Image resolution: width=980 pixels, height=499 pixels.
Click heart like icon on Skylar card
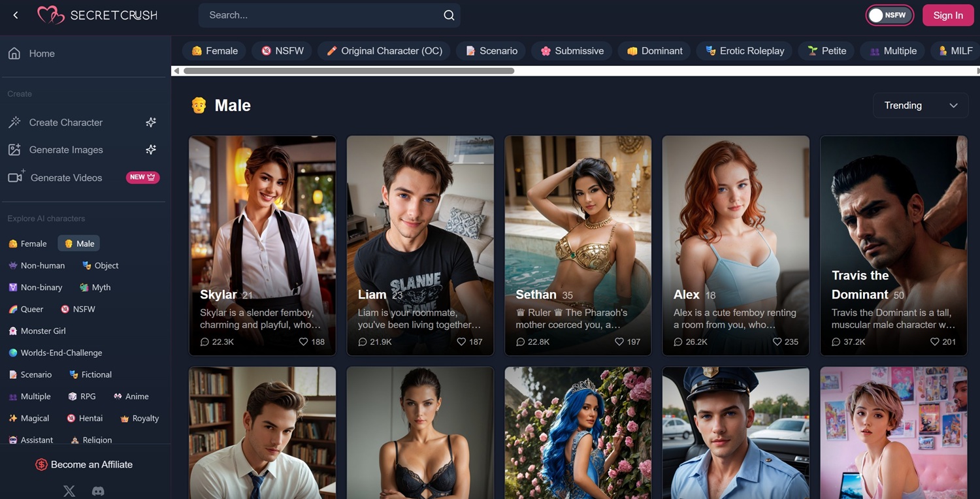click(303, 342)
